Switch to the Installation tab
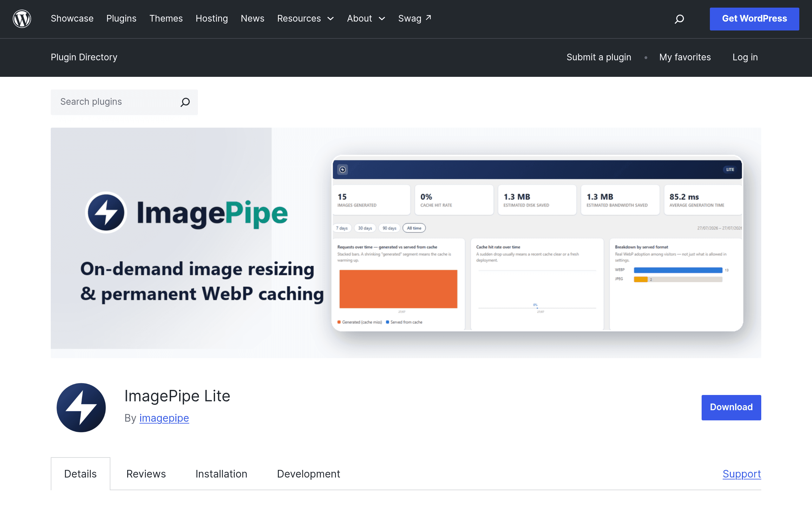Viewport: 812px width, 508px height. [221, 474]
